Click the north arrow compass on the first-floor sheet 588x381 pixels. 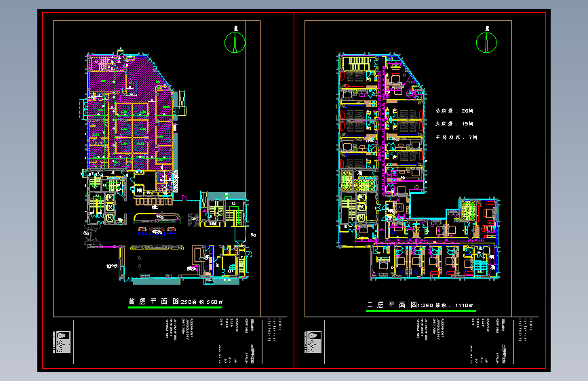235,42
